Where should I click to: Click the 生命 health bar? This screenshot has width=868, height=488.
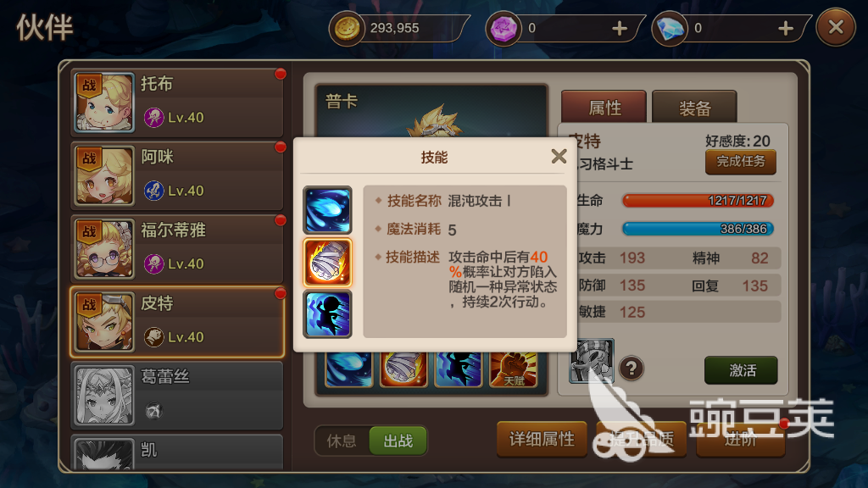pos(698,200)
